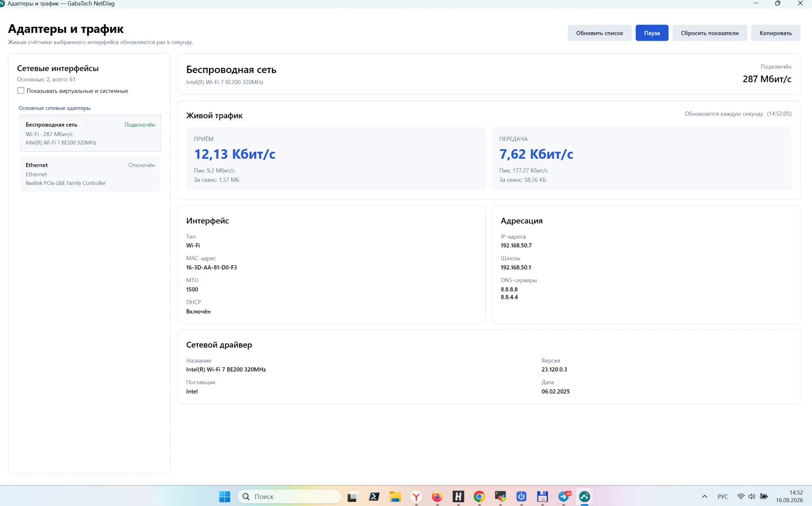Click the GabaTech NetDiag taskbar icon
812x506 pixels.
tap(584, 496)
